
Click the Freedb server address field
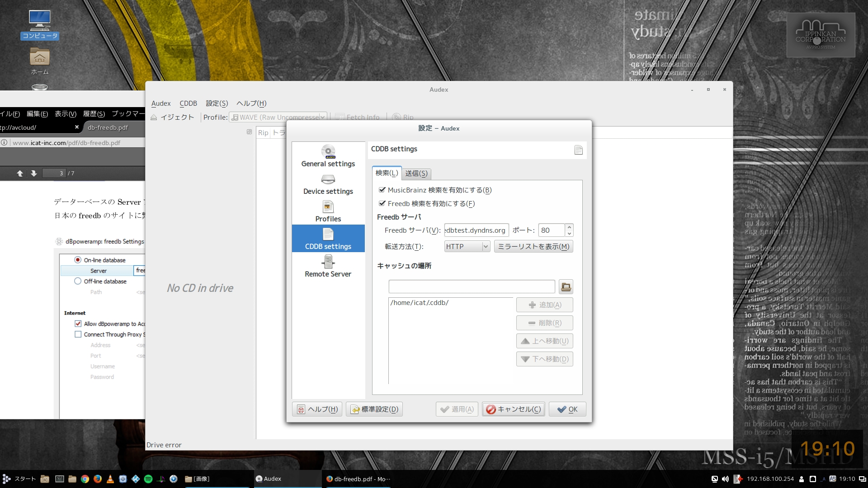pyautogui.click(x=476, y=230)
